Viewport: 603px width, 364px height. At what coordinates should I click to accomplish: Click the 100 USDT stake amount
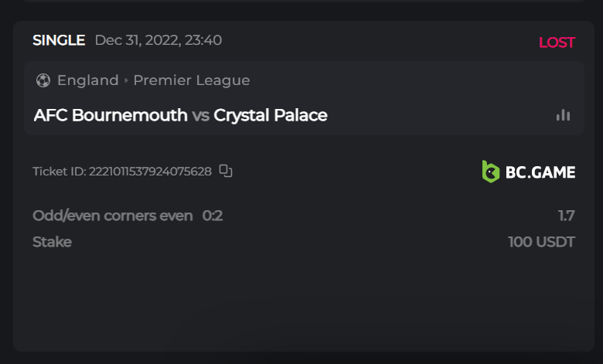click(541, 242)
